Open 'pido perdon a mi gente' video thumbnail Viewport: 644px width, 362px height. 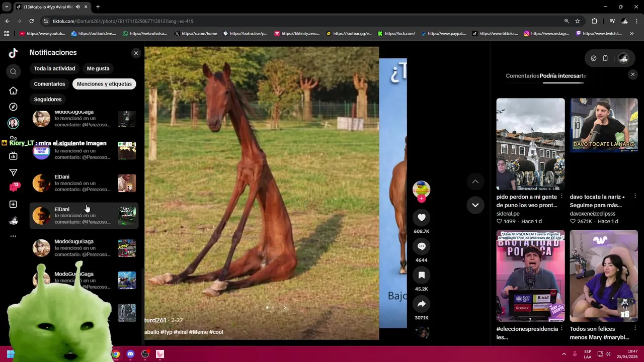coord(530,144)
